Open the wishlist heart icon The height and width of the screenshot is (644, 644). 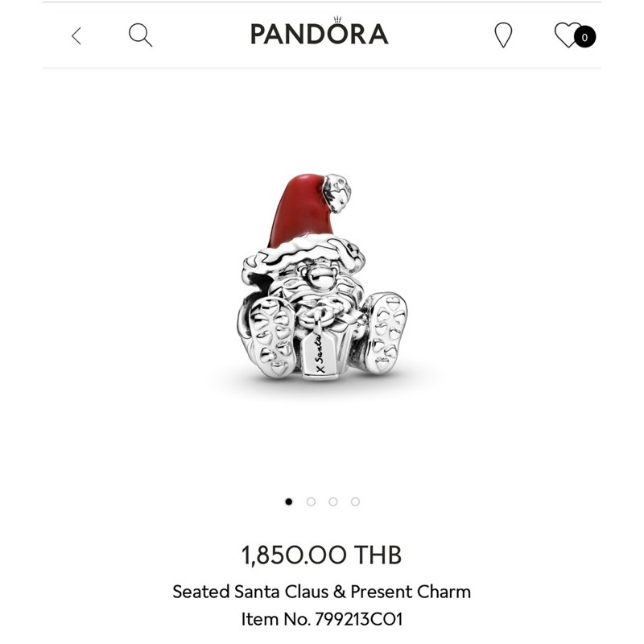[x=568, y=35]
